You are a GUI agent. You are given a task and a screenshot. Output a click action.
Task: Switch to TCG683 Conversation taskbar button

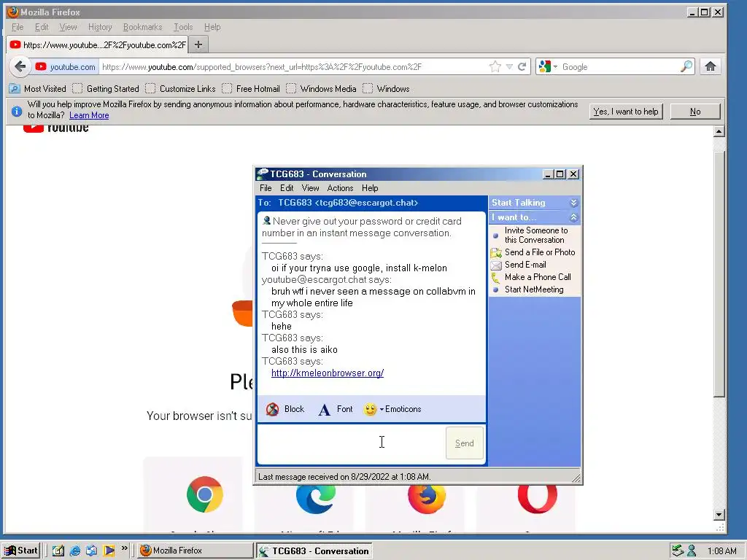pyautogui.click(x=314, y=551)
